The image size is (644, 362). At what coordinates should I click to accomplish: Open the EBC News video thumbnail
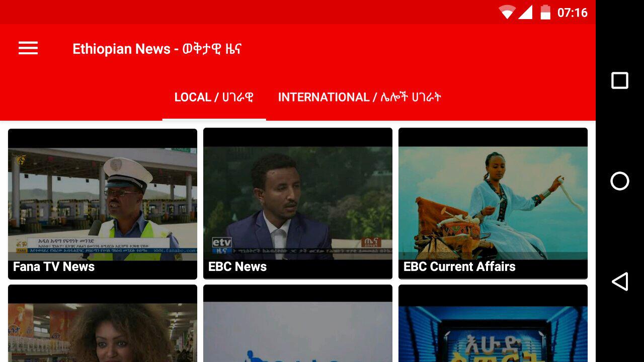coord(298,204)
